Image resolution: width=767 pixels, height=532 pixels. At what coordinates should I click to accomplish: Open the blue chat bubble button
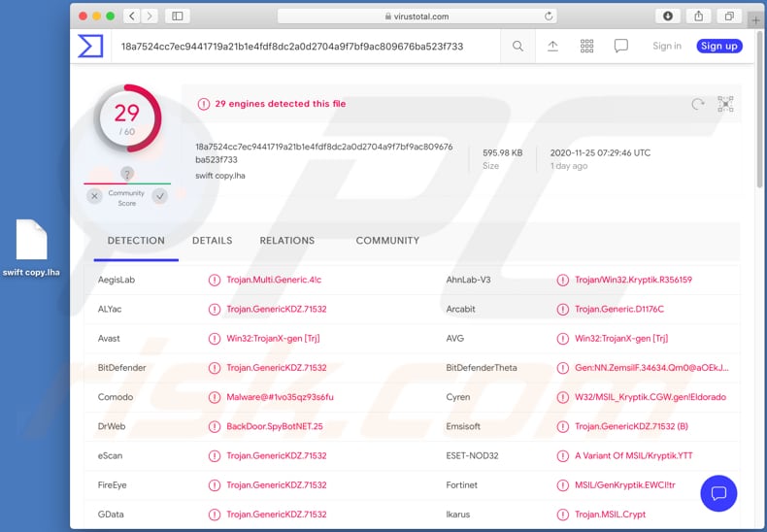click(x=718, y=493)
